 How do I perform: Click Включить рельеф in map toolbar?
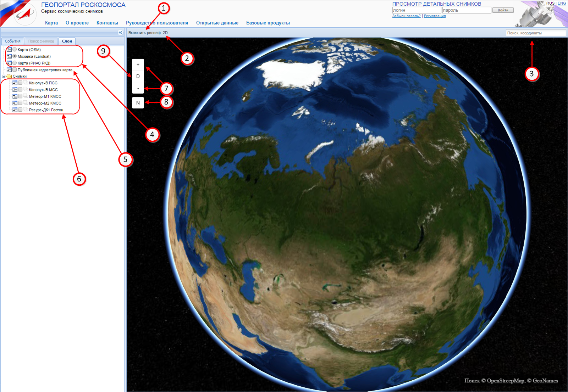(x=144, y=33)
